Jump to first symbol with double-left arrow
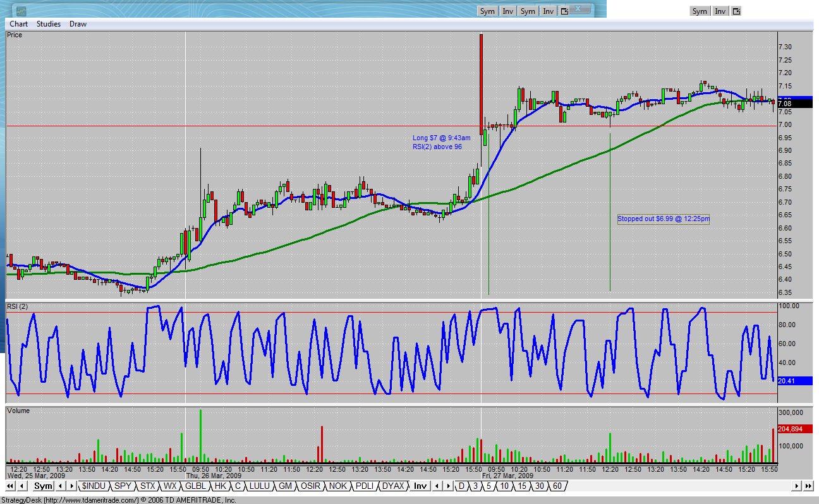The image size is (819, 504). click(11, 486)
